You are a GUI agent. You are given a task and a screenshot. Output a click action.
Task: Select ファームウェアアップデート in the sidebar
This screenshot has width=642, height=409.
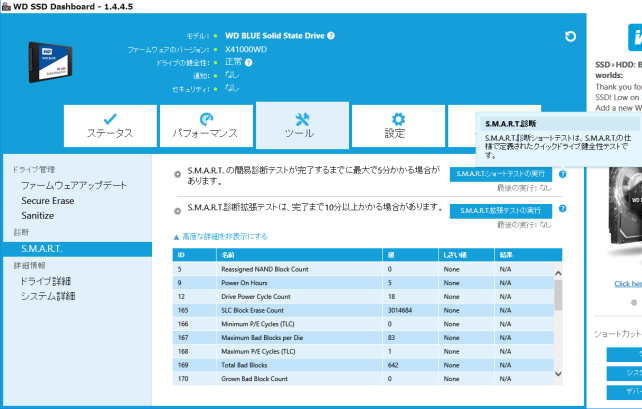[74, 186]
